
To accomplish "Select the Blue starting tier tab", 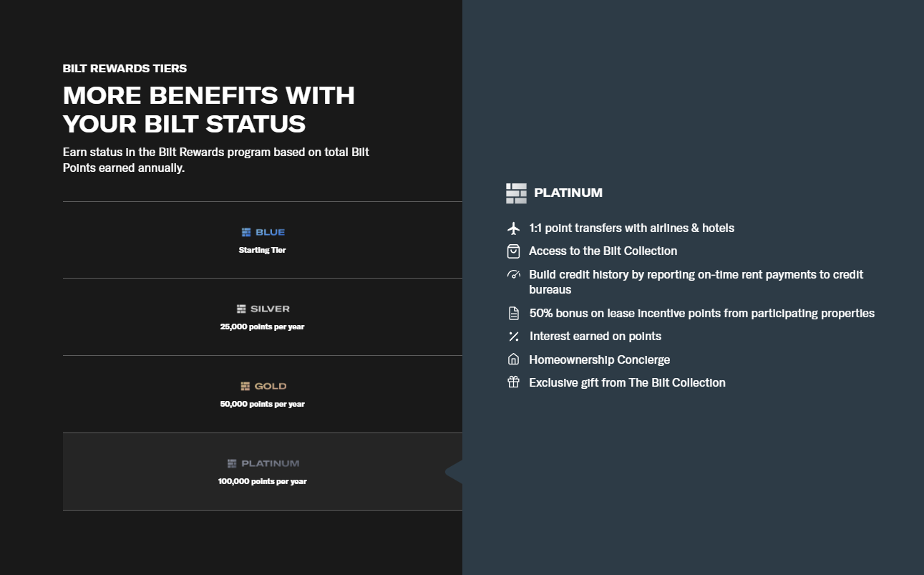I will point(263,240).
